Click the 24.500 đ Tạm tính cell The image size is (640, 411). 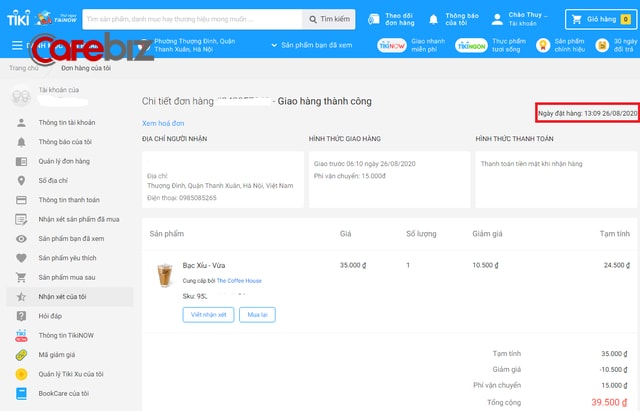[x=617, y=265]
